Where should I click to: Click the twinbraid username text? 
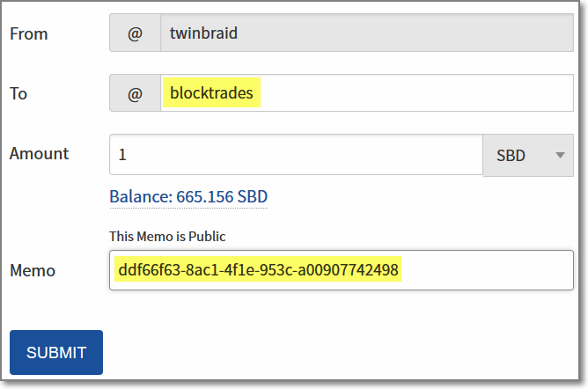point(203,34)
